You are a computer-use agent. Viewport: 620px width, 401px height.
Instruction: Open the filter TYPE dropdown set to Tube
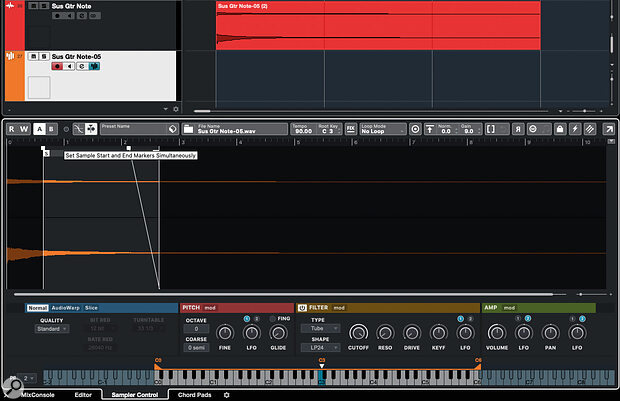coord(320,329)
